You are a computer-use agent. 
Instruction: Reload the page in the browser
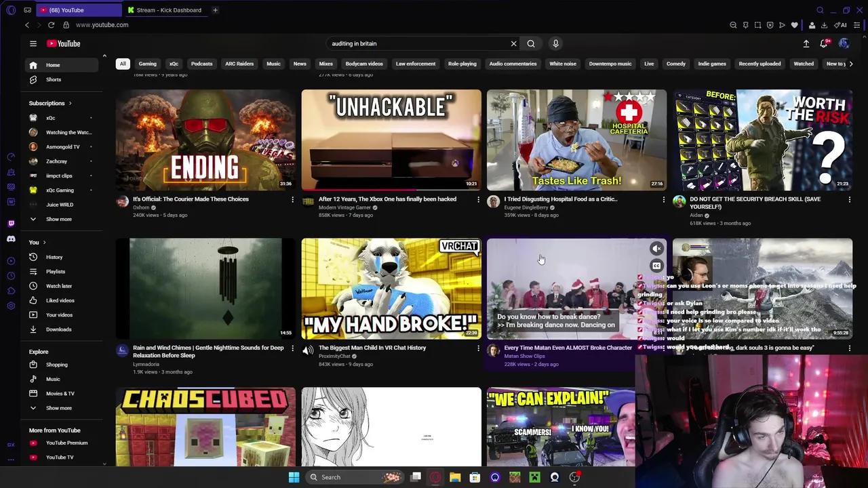[51, 25]
